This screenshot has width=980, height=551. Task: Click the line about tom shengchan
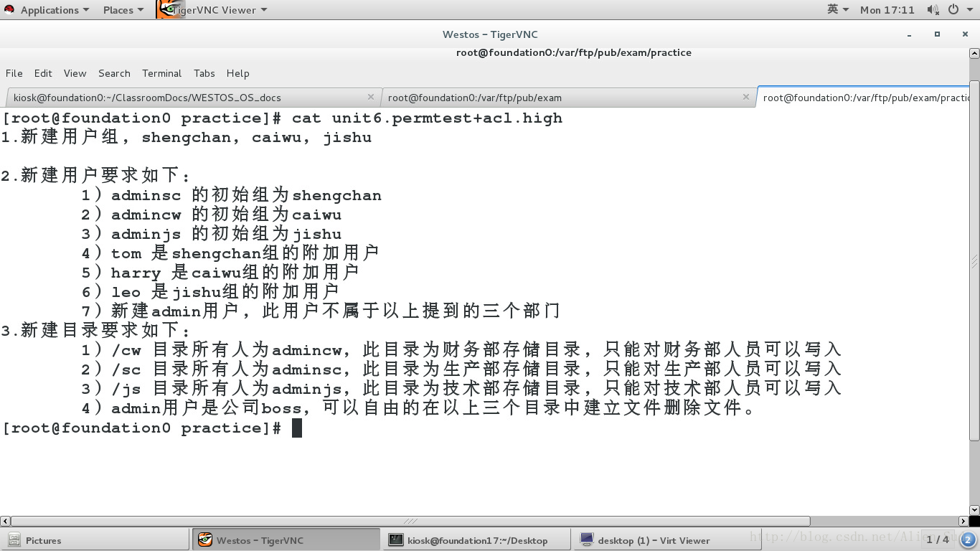(230, 253)
